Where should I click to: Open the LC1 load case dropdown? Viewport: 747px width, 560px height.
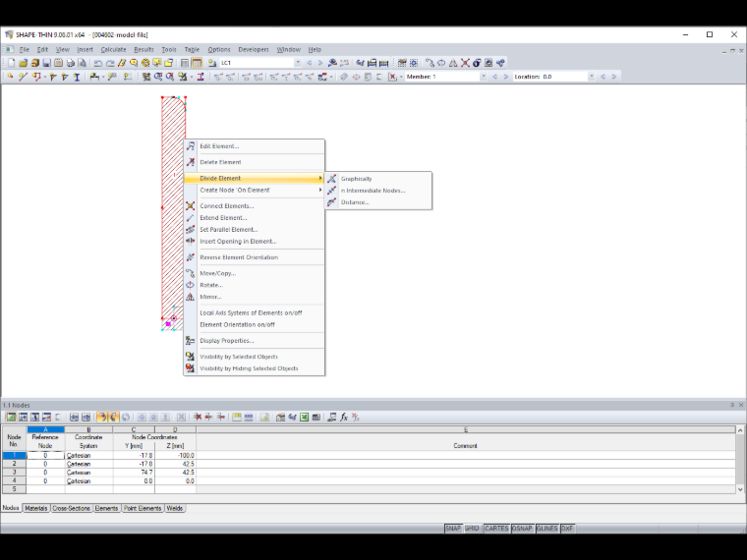click(x=298, y=63)
